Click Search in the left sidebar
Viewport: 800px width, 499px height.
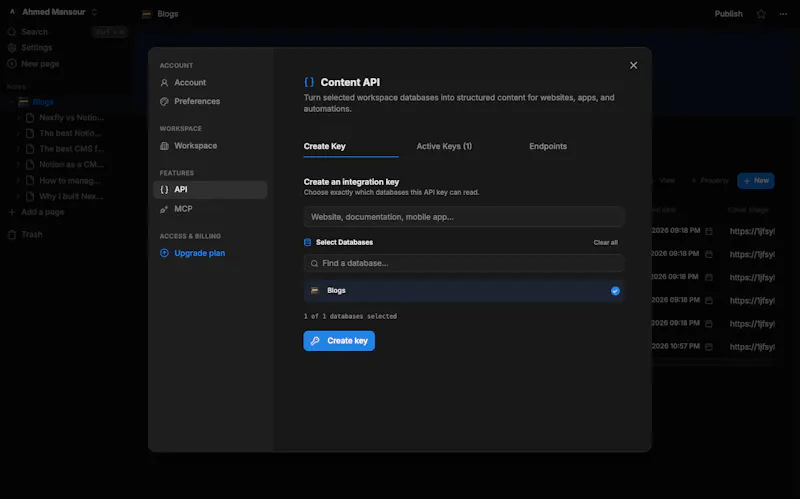click(34, 32)
